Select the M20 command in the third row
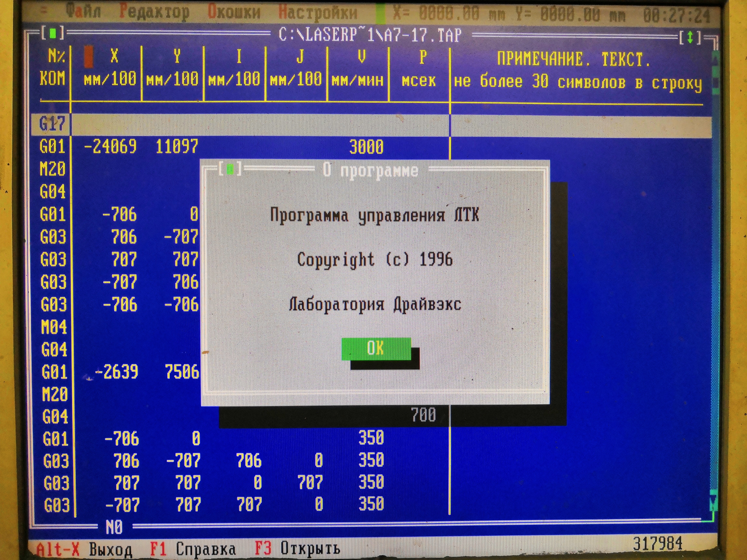The width and height of the screenshot is (747, 560). pyautogui.click(x=52, y=169)
